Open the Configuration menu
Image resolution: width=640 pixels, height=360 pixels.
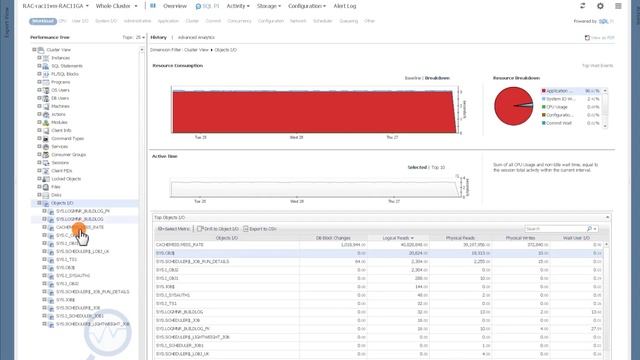(307, 6)
